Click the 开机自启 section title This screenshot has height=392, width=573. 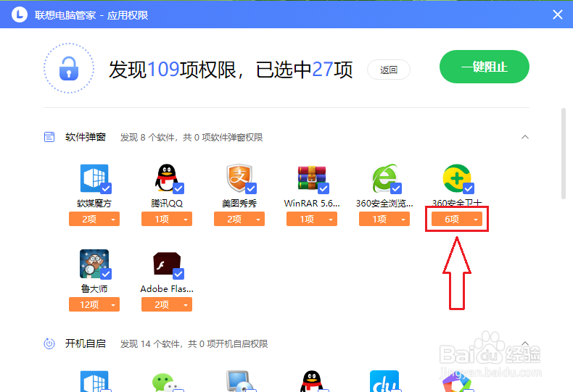coord(86,343)
